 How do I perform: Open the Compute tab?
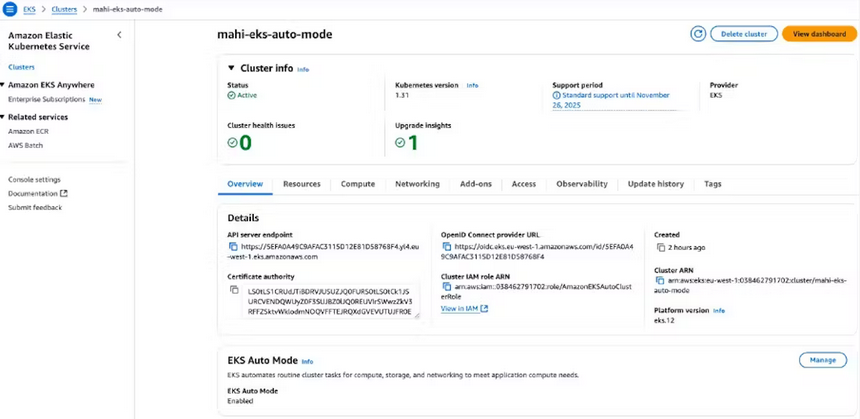click(358, 184)
